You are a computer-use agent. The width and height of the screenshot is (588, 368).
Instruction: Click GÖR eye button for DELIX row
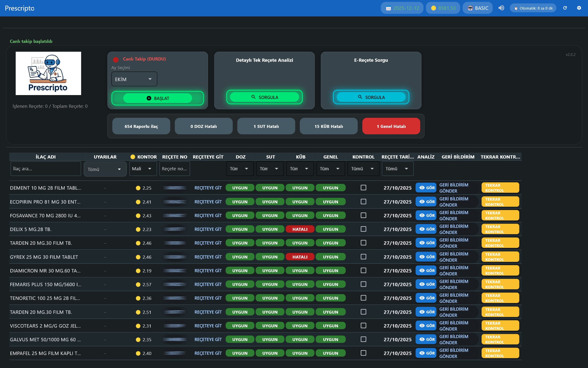click(x=426, y=229)
